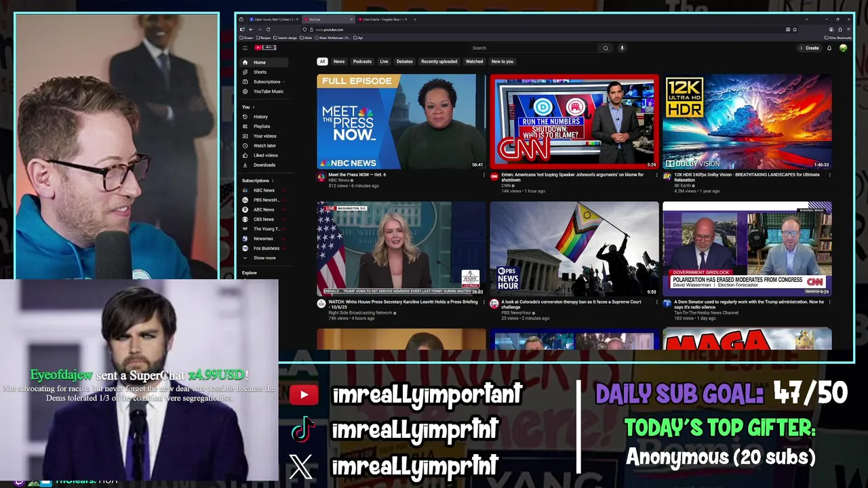The height and width of the screenshot is (488, 868).
Task: Bookmark this page with star icon
Action: tap(795, 29)
